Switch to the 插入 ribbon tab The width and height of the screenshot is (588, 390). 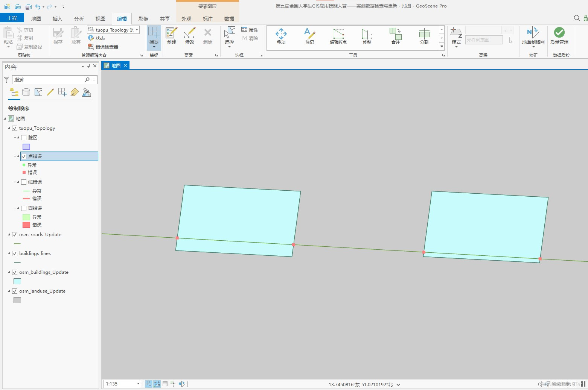click(x=58, y=18)
